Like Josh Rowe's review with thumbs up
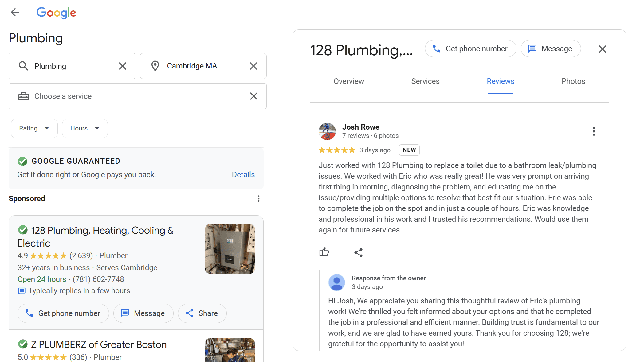The image size is (644, 362). pos(324,252)
